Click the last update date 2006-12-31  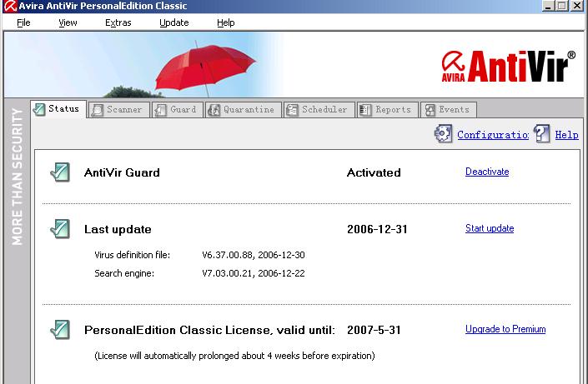(377, 229)
